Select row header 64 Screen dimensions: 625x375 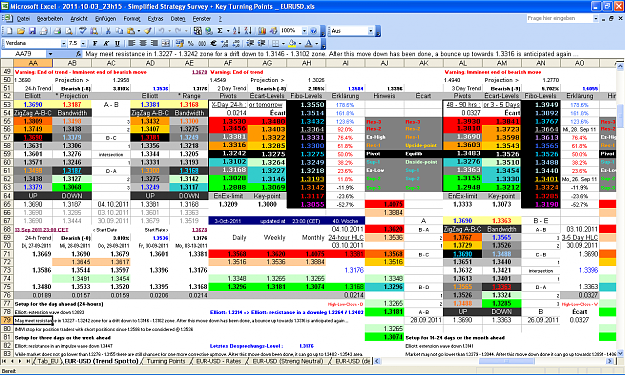pos(7,196)
